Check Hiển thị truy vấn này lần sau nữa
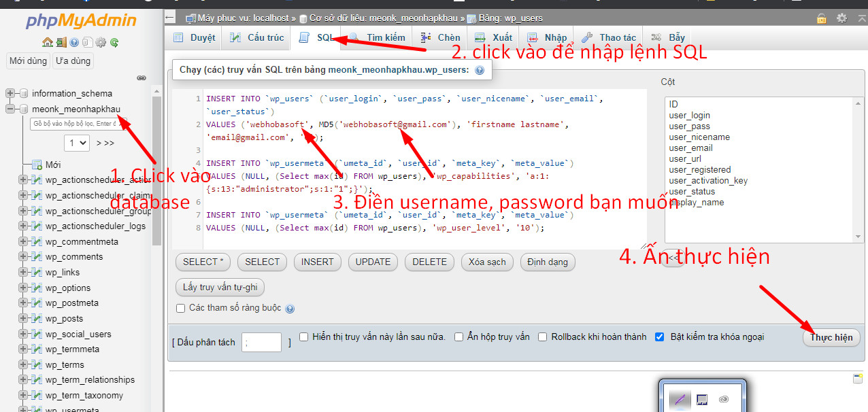This screenshot has height=412, width=868. click(304, 337)
